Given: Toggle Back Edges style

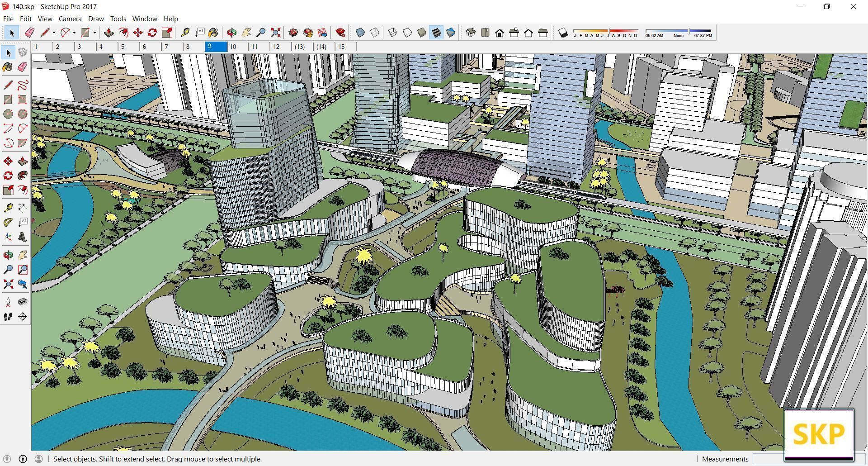Looking at the screenshot, I should 375,33.
